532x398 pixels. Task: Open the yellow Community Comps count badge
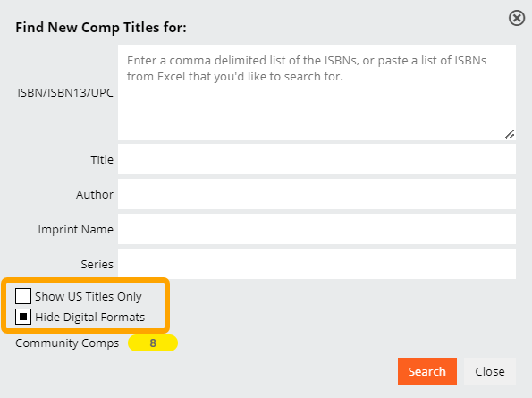pyautogui.click(x=153, y=343)
